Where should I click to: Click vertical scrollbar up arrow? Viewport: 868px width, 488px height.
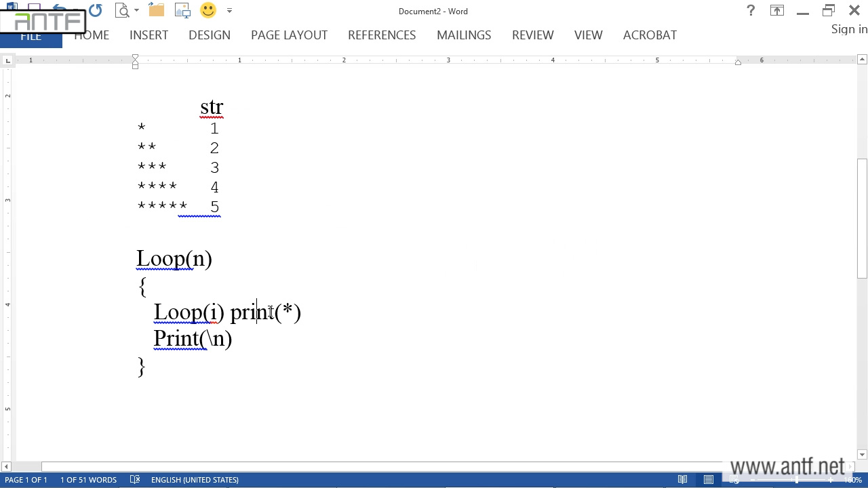click(x=862, y=60)
